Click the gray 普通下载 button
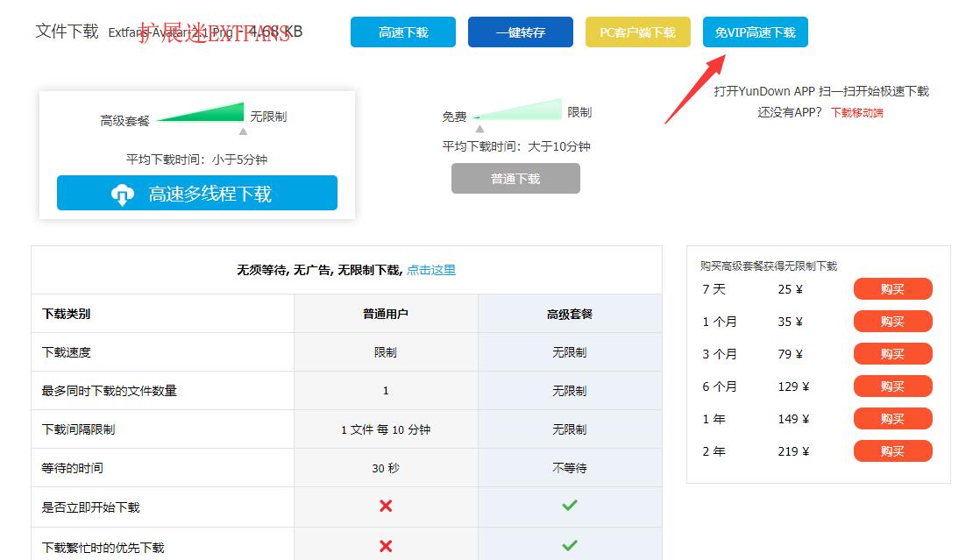The width and height of the screenshot is (980, 560). [515, 178]
